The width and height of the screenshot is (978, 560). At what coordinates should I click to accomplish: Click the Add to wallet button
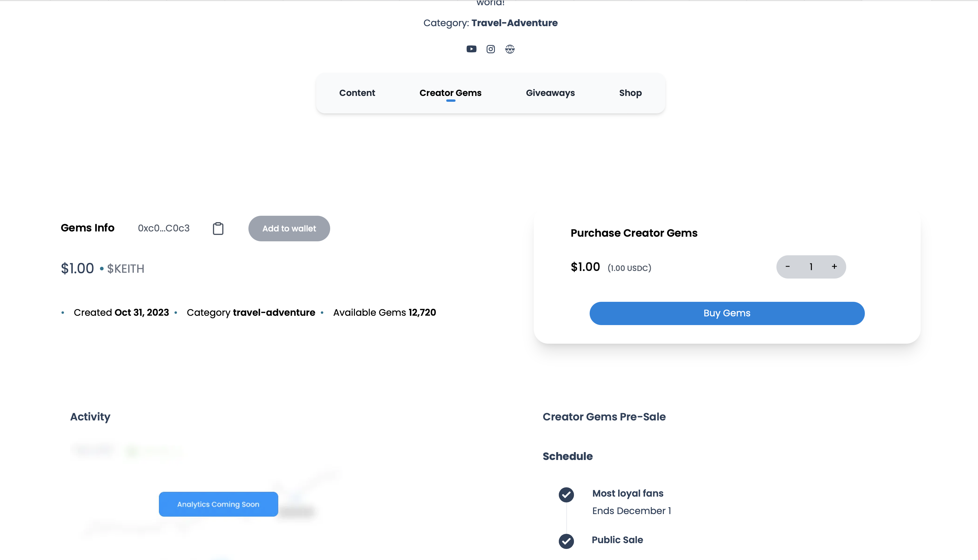[289, 229]
